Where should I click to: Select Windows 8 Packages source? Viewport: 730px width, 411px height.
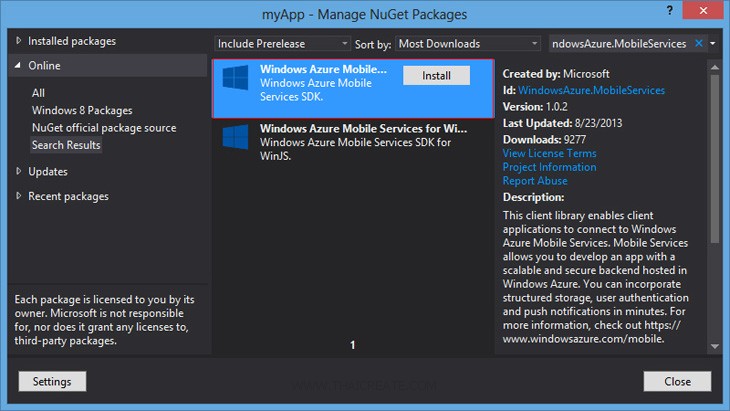(82, 110)
